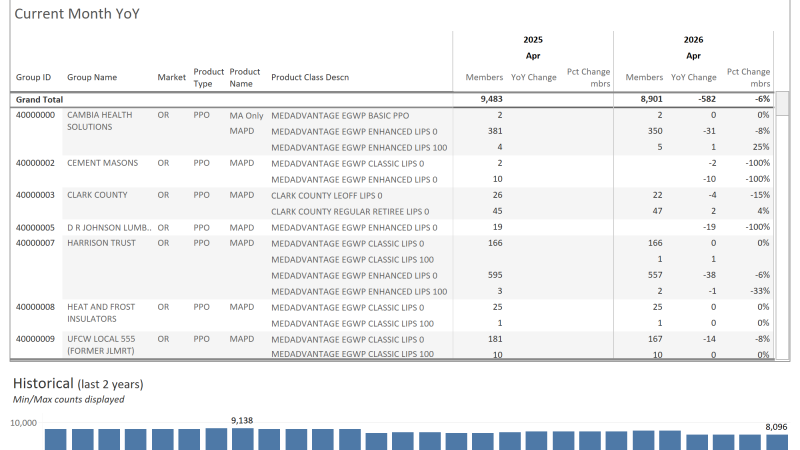Click the 2026 year column header
This screenshot has height=450, width=800.
tap(693, 39)
